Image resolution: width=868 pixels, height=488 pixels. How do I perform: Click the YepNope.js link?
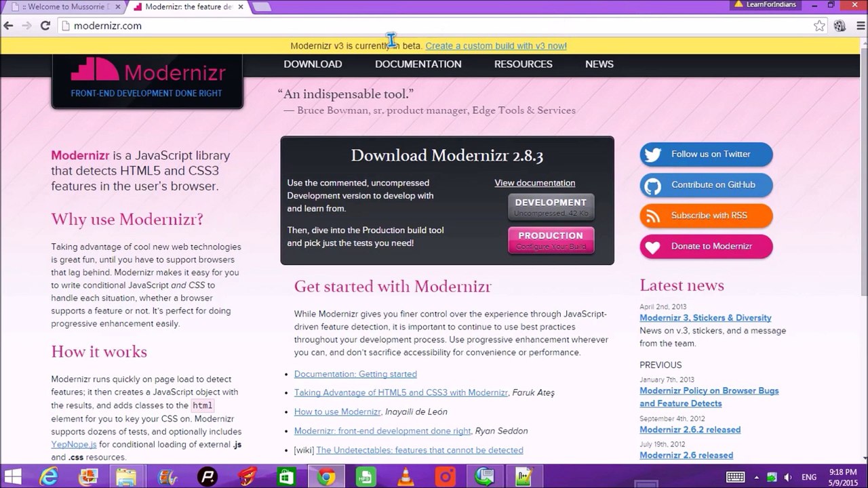coord(74,445)
